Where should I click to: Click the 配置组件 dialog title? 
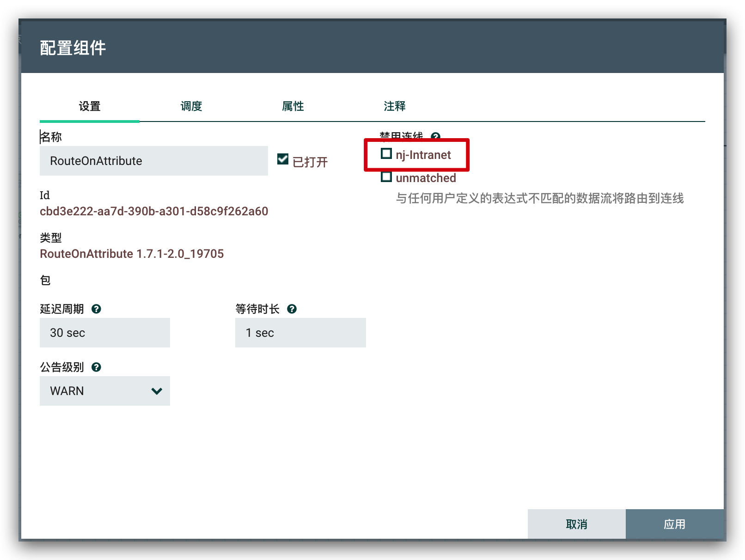coord(73,48)
